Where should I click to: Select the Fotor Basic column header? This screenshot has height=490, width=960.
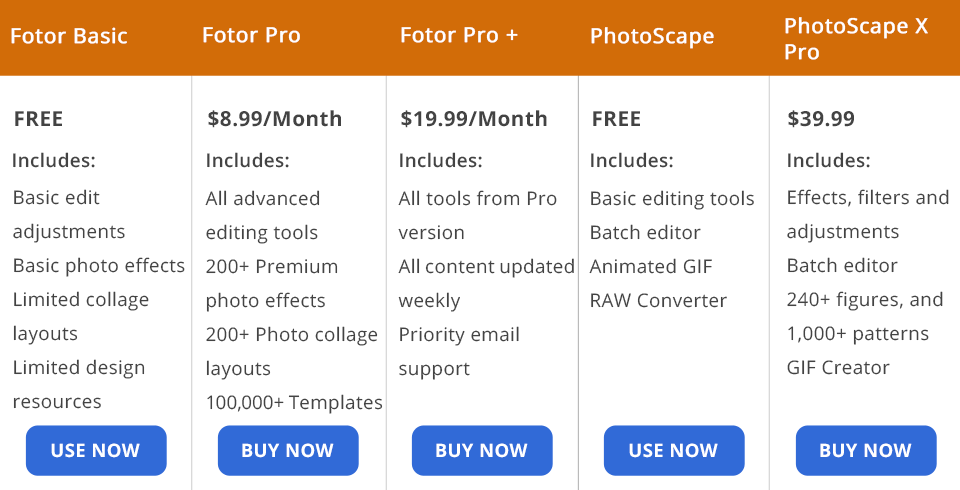tap(69, 36)
